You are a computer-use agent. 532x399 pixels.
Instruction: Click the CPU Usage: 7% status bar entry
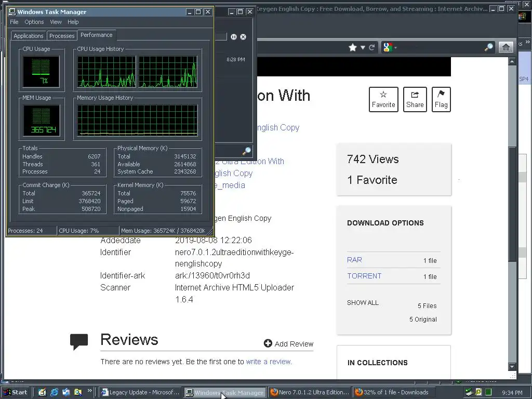click(x=88, y=231)
